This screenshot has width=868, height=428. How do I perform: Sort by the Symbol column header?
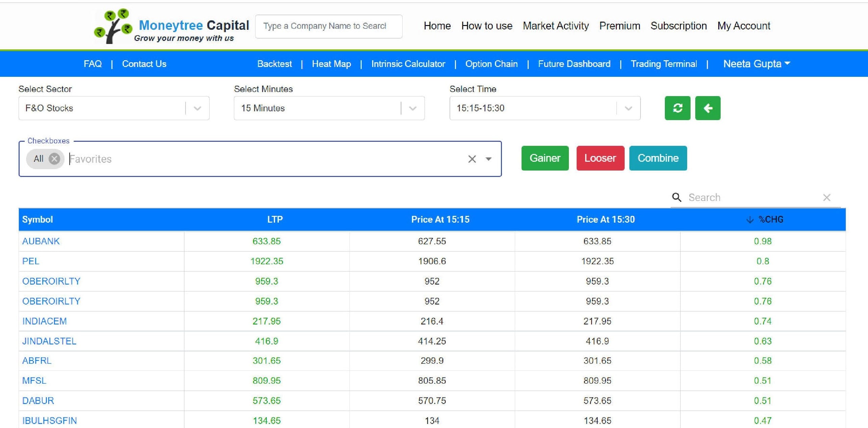tap(38, 220)
